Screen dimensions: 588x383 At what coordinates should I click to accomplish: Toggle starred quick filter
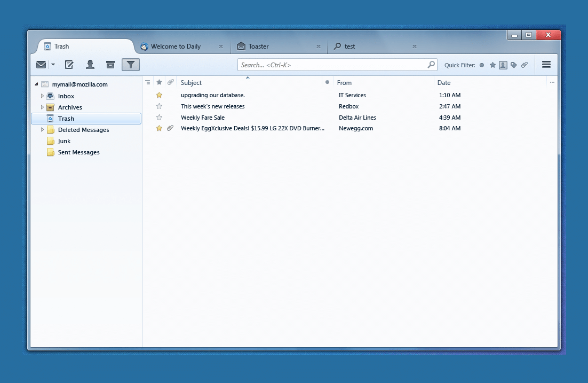(x=492, y=65)
